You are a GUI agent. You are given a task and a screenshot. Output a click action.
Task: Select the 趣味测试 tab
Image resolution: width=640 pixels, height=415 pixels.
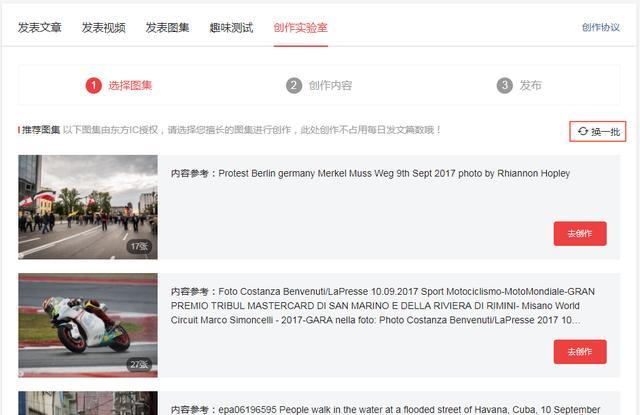coord(231,28)
